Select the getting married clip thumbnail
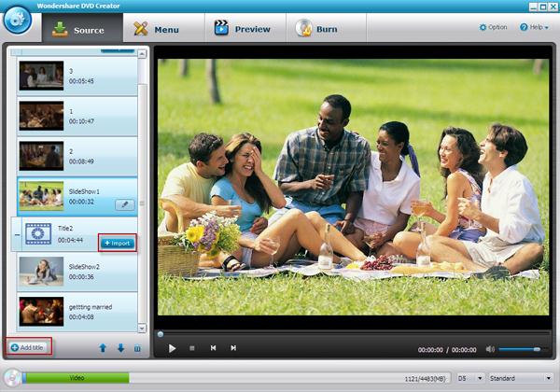560x392 pixels. coord(41,312)
